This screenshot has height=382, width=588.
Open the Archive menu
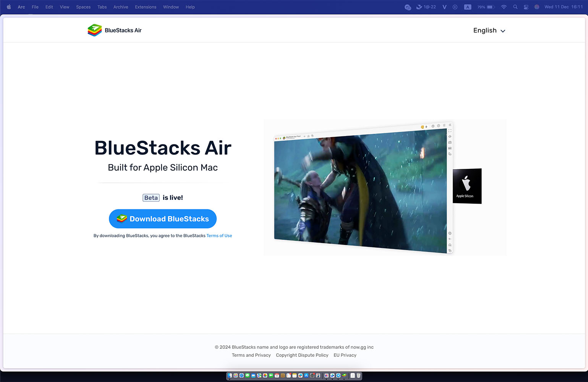121,7
